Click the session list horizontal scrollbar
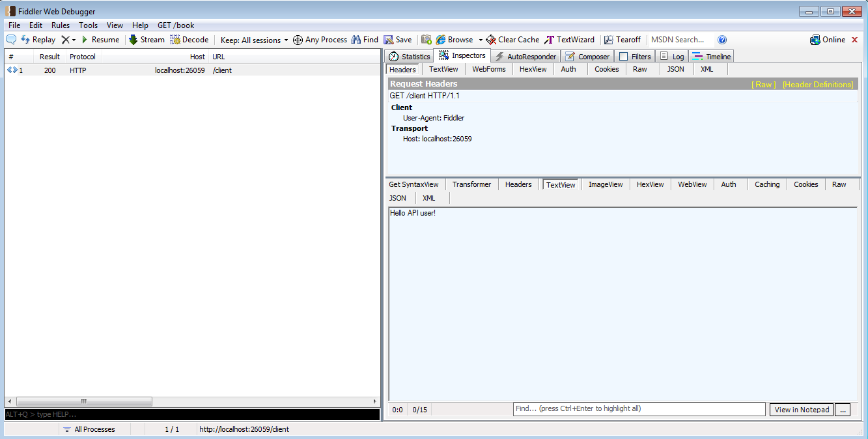This screenshot has width=868, height=439. click(x=84, y=402)
